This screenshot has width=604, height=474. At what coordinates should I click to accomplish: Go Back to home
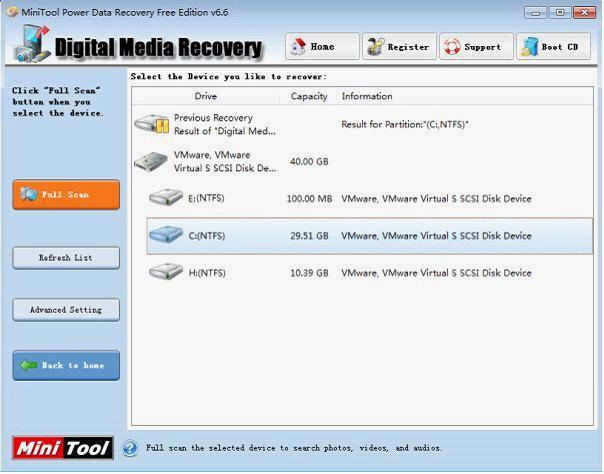click(x=66, y=365)
